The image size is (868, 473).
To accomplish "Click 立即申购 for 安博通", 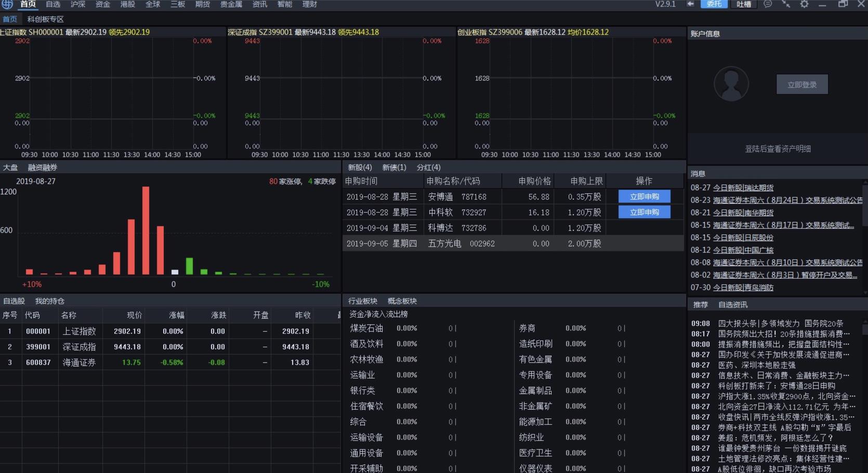I will point(644,196).
